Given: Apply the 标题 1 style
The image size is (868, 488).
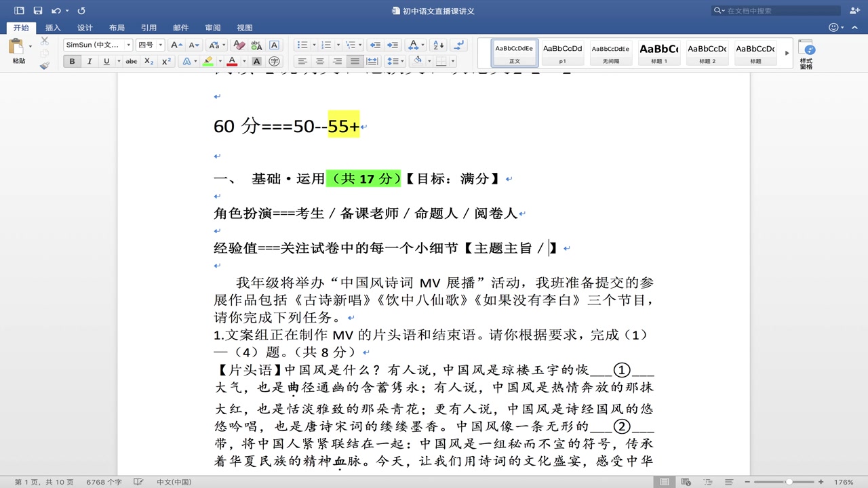Looking at the screenshot, I should pyautogui.click(x=658, y=53).
